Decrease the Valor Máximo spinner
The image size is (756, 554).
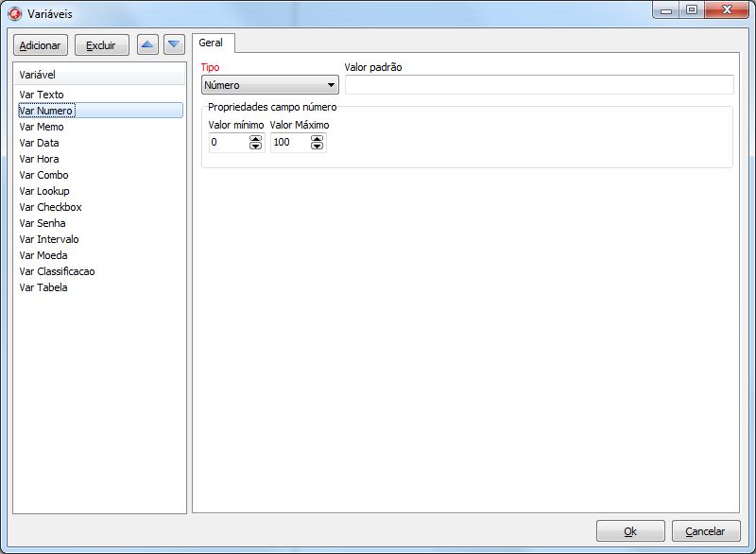317,147
